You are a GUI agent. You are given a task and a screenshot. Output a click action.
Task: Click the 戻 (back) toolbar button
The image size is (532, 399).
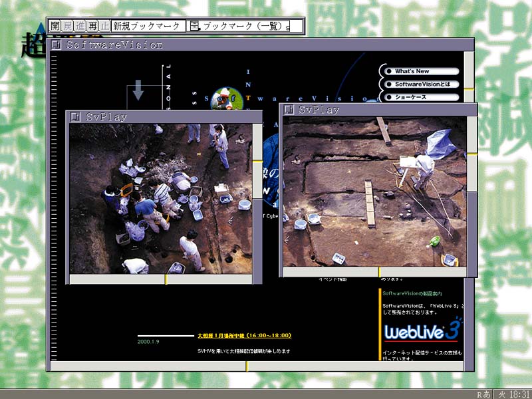pos(68,26)
